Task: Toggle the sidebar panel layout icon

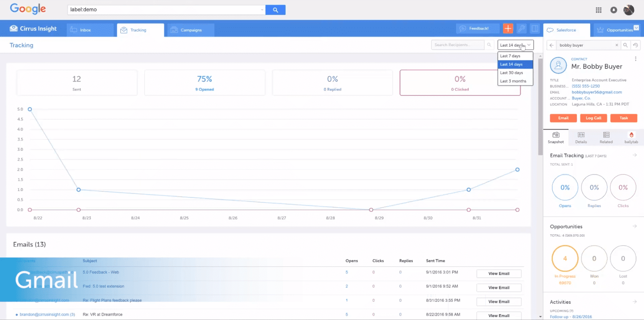Action: [x=535, y=28]
